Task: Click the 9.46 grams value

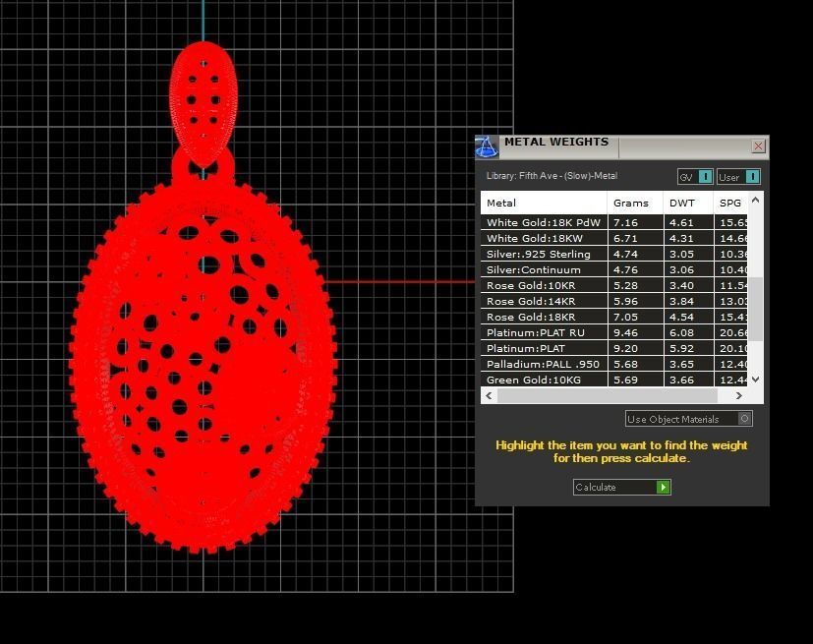Action: click(625, 333)
